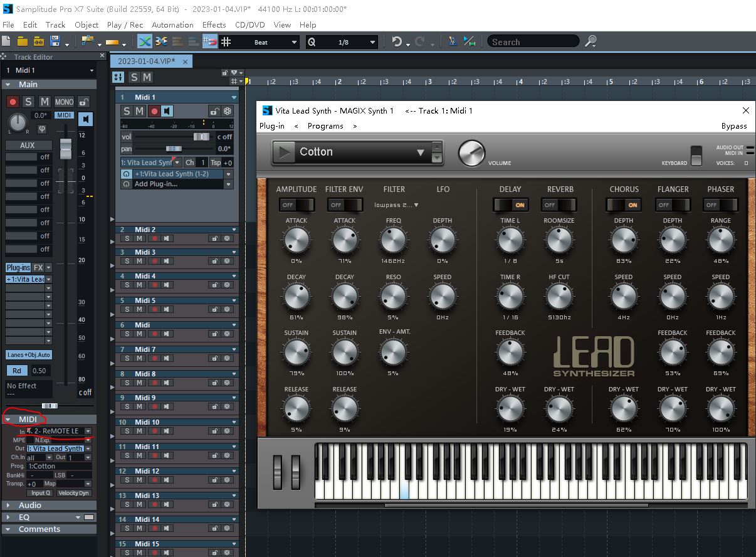Image resolution: width=756 pixels, height=557 pixels.
Task: Click the magnifier icon next to Search
Action: [591, 41]
